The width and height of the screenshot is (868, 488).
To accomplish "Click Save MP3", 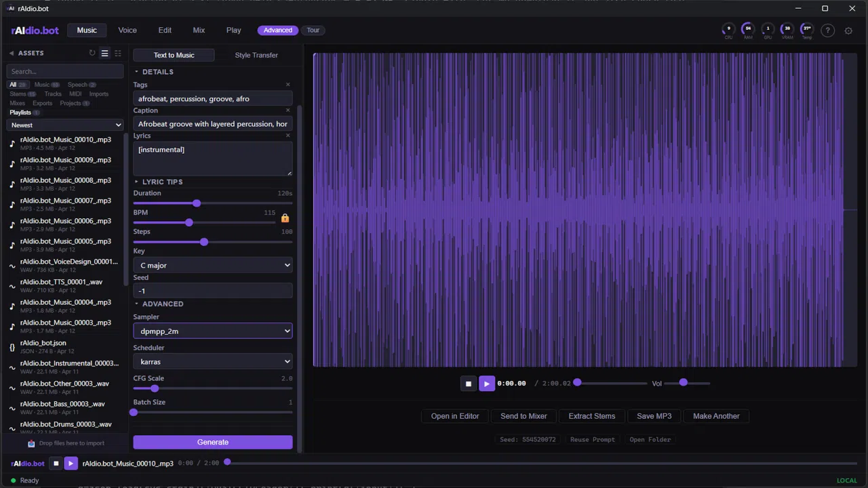I will click(x=654, y=416).
